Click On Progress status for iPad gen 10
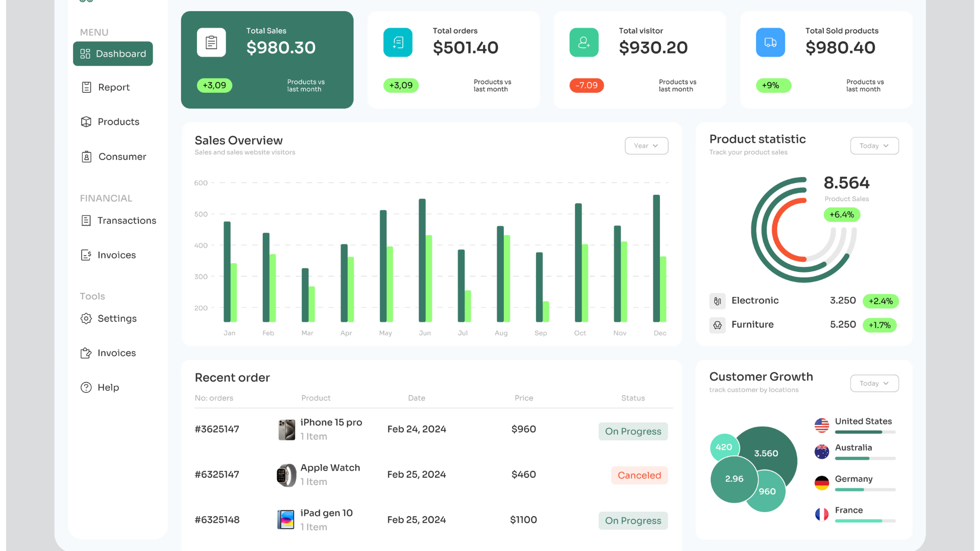 633,520
